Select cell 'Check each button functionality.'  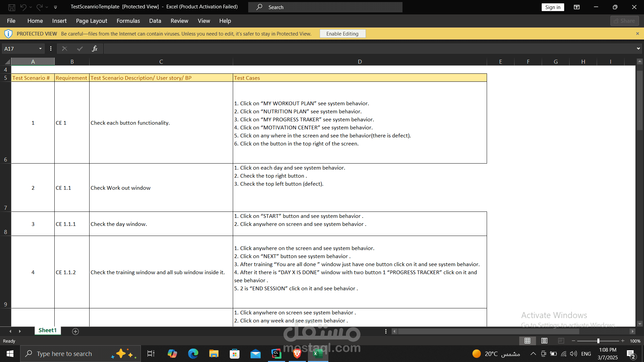point(161,123)
